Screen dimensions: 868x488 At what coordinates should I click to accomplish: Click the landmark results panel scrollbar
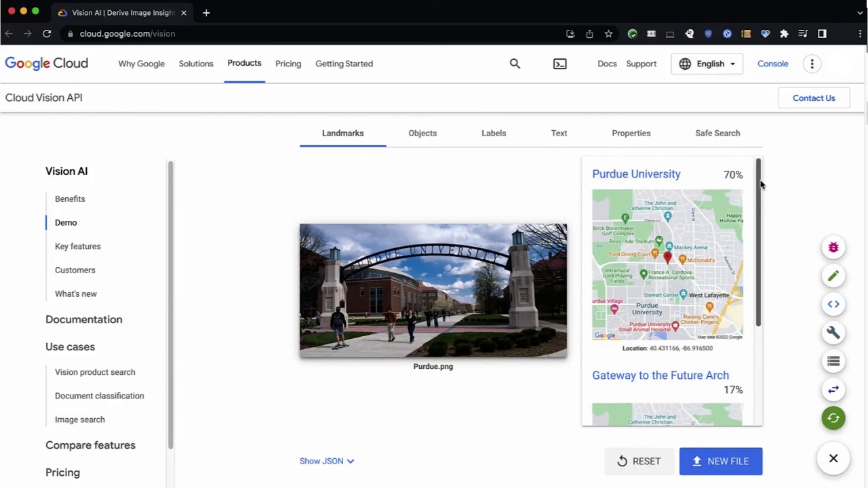coord(758,244)
